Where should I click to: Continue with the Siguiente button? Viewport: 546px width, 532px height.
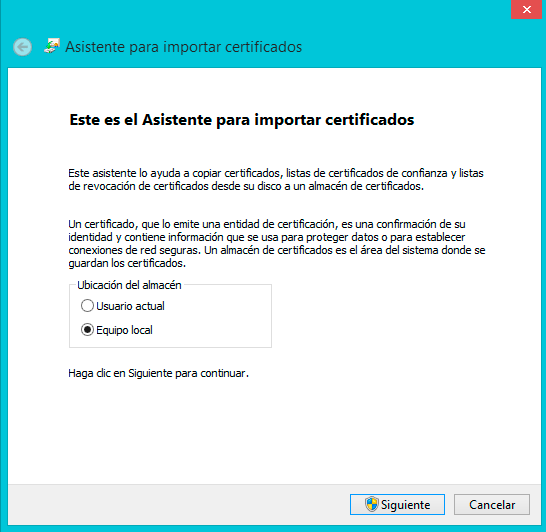pos(397,504)
